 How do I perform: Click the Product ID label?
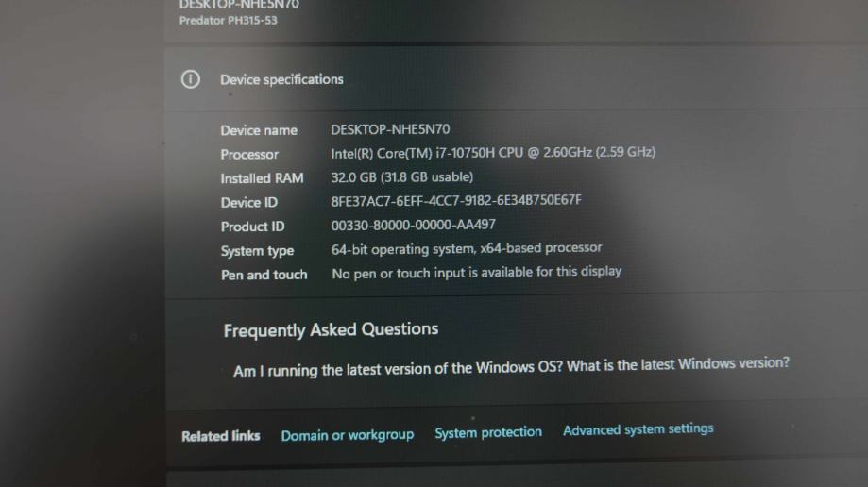tap(252, 227)
